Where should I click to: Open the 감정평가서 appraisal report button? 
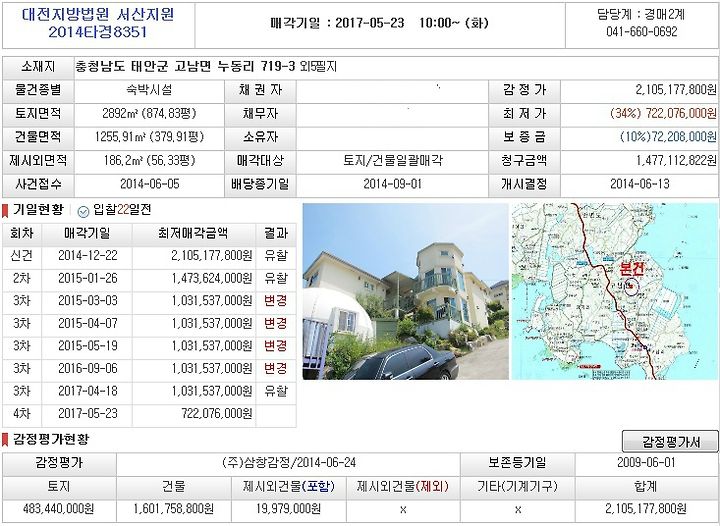pyautogui.click(x=670, y=442)
